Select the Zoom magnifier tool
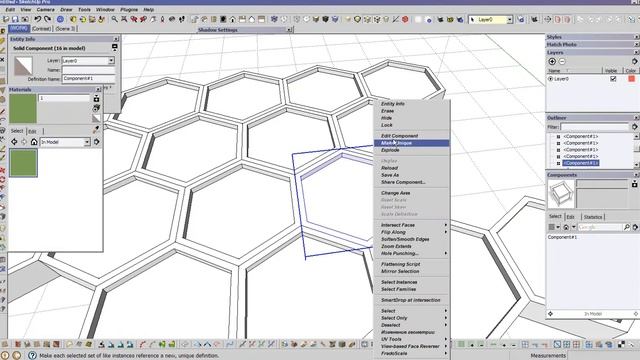Image resolution: width=640 pixels, height=360 pixels. (x=114, y=19)
